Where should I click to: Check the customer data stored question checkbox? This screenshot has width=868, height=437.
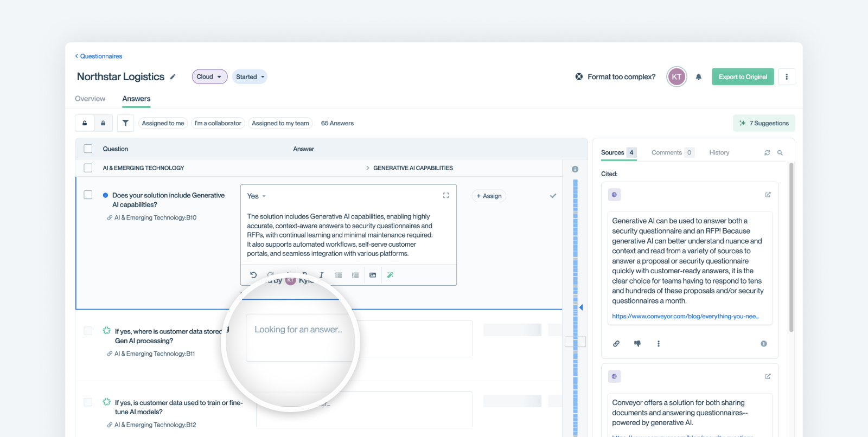click(x=88, y=331)
